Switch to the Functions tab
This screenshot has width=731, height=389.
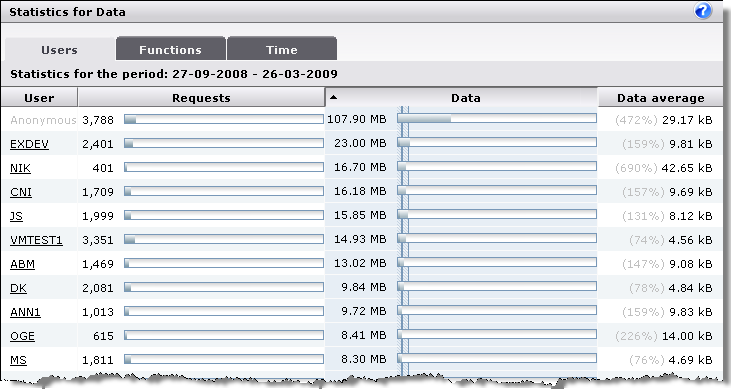(171, 49)
